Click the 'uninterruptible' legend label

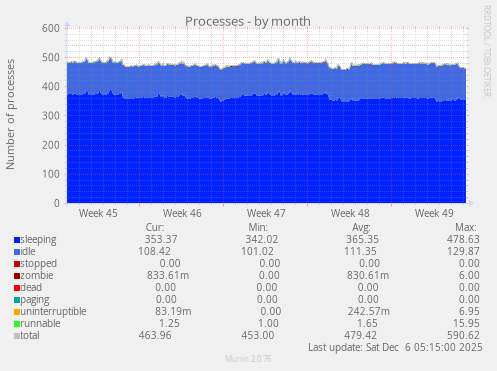tap(53, 311)
